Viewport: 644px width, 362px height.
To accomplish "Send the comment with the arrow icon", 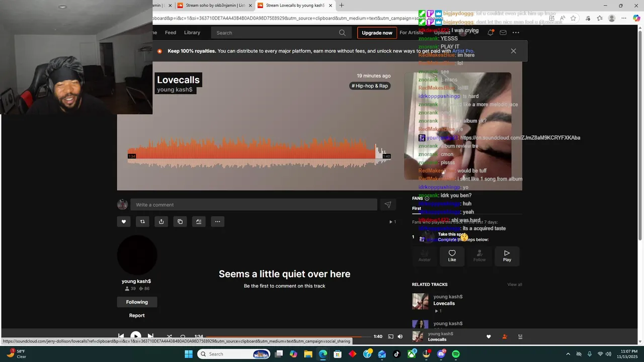I will (388, 205).
